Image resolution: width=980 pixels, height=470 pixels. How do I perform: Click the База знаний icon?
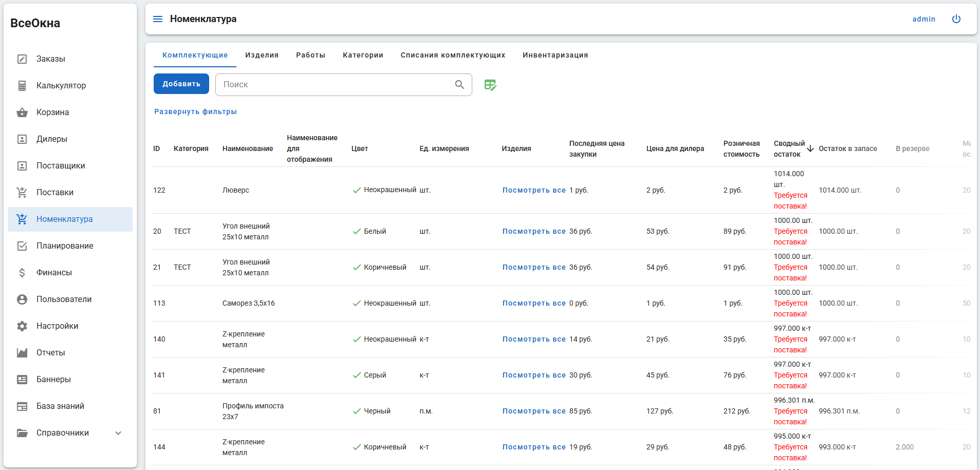click(x=22, y=406)
